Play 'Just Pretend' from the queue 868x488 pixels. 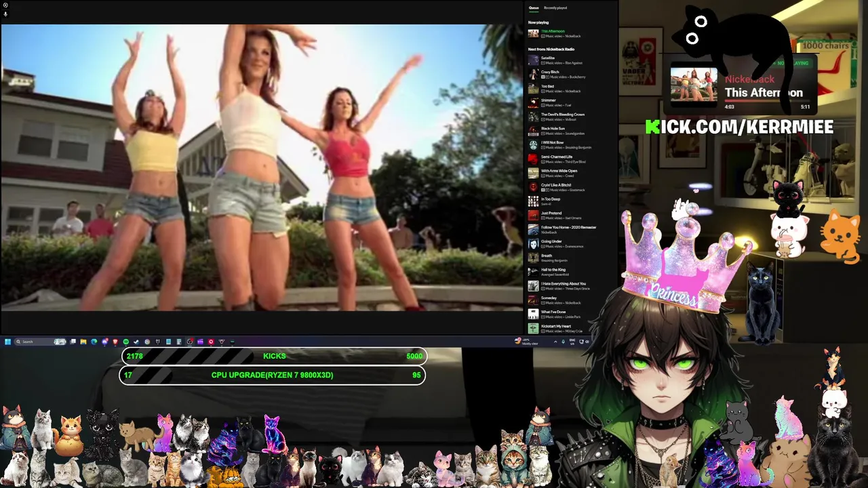(570, 216)
